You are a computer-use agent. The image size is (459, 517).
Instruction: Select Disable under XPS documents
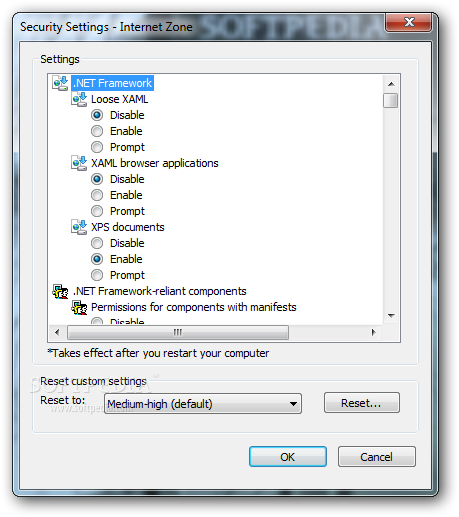[97, 243]
